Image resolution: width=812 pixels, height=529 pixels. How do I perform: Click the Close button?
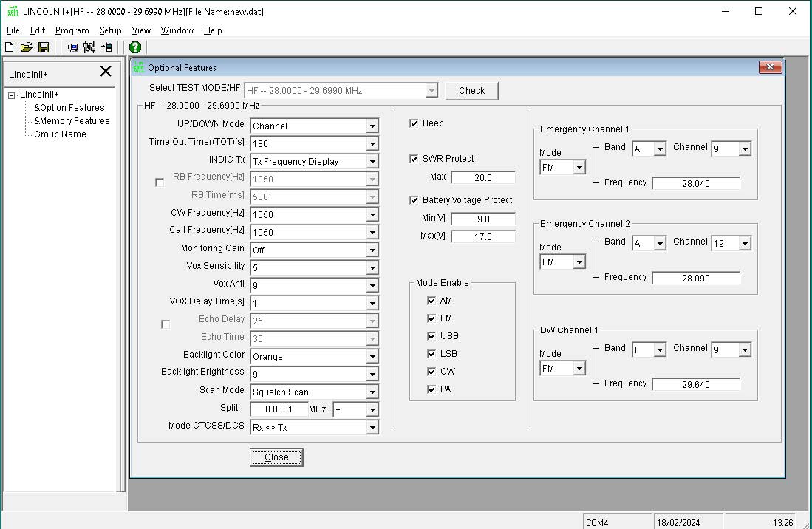(x=276, y=457)
